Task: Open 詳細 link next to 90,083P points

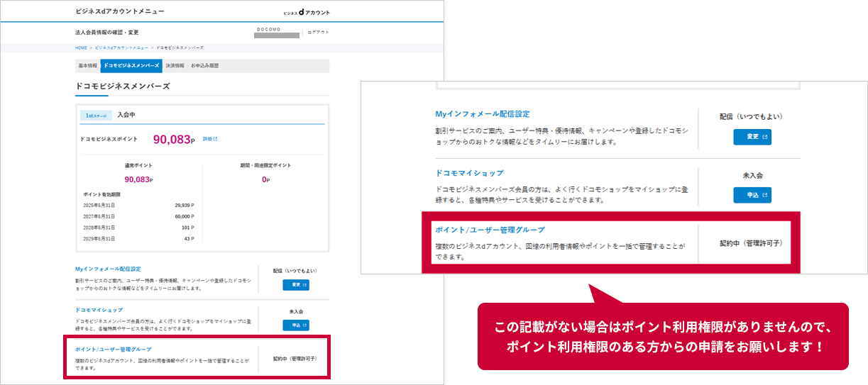Action: (x=209, y=139)
